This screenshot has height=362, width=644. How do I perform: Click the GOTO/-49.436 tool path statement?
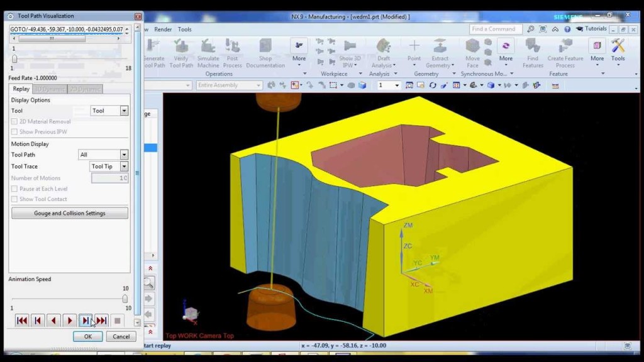(67, 30)
